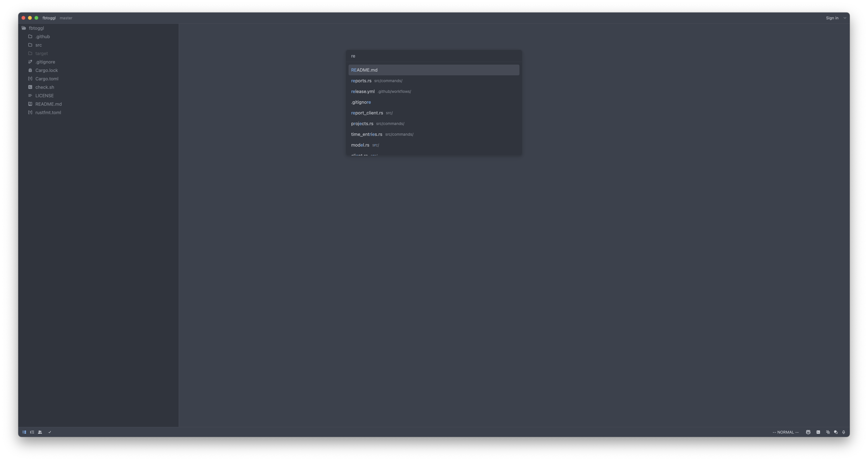Screen dimensions: 868x461
Task: Click the diagnostics checkmark in status bar
Action: (49, 432)
